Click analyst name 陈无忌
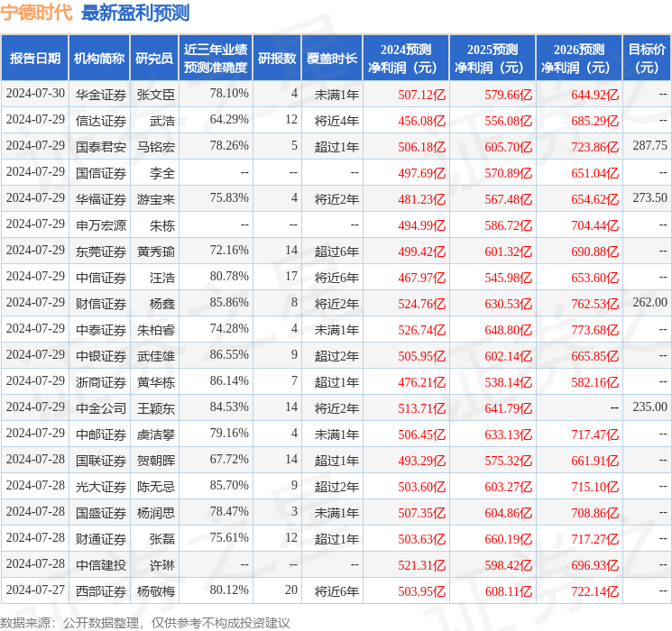 tap(155, 487)
